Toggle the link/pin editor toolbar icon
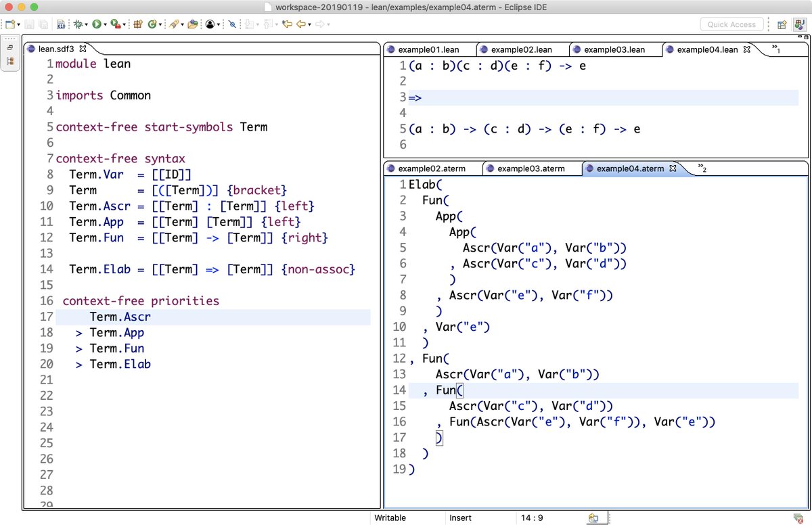812x527 pixels. (232, 24)
